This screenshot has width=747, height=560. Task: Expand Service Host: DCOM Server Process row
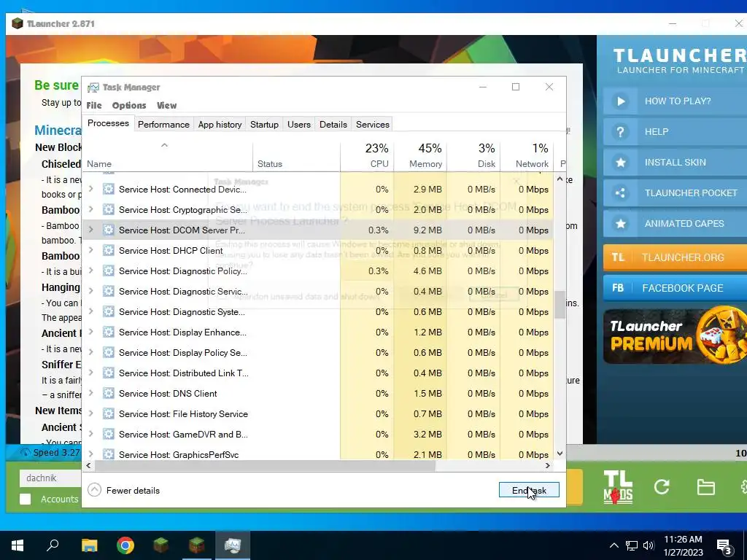[x=90, y=230]
